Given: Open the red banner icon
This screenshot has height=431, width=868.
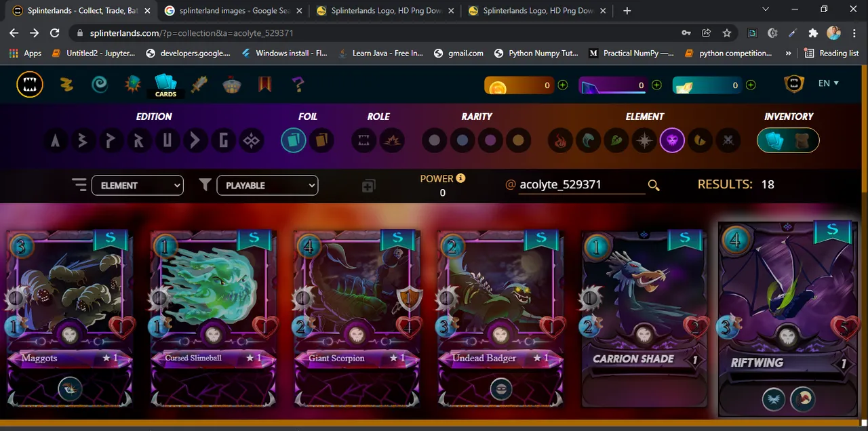Looking at the screenshot, I should pyautogui.click(x=265, y=85).
